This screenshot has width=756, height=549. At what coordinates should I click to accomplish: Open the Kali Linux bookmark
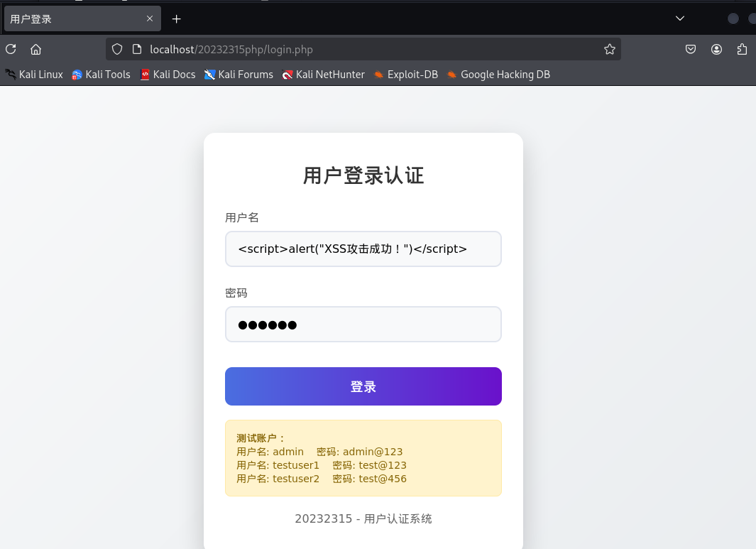click(34, 75)
